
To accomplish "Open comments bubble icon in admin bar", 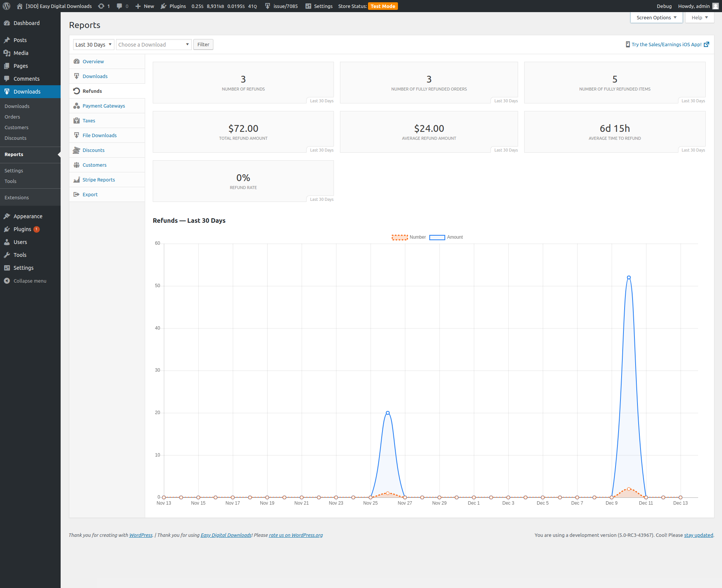I will click(x=119, y=6).
